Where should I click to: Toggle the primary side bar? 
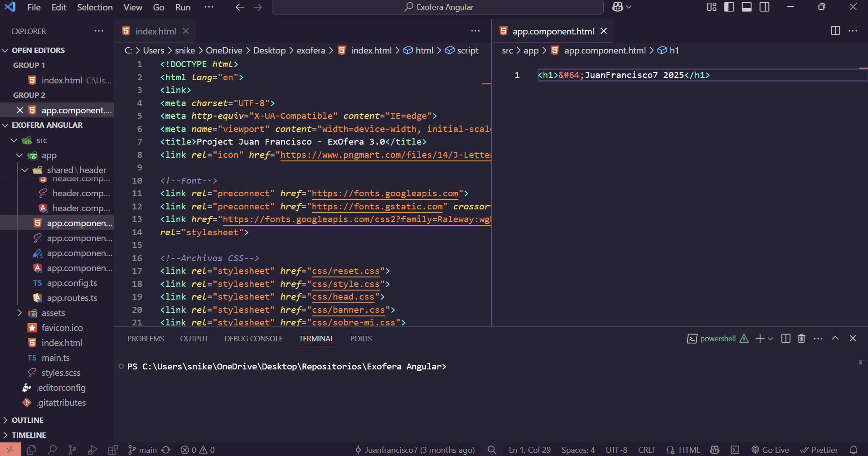click(729, 7)
